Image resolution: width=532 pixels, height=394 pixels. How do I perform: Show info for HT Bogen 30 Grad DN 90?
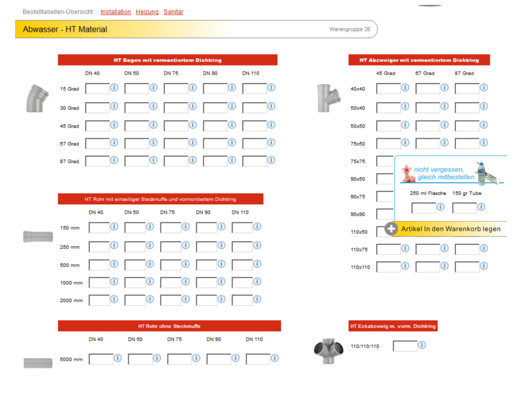(x=232, y=106)
